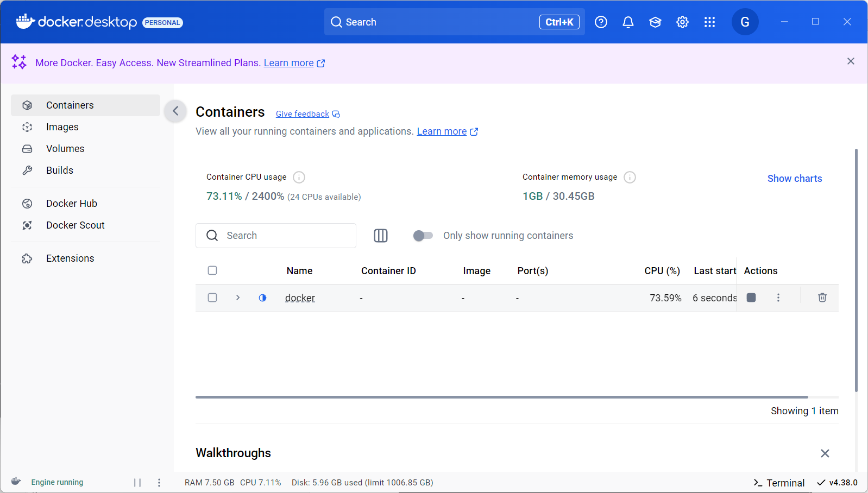Sort by the Name column header

pyautogui.click(x=299, y=271)
